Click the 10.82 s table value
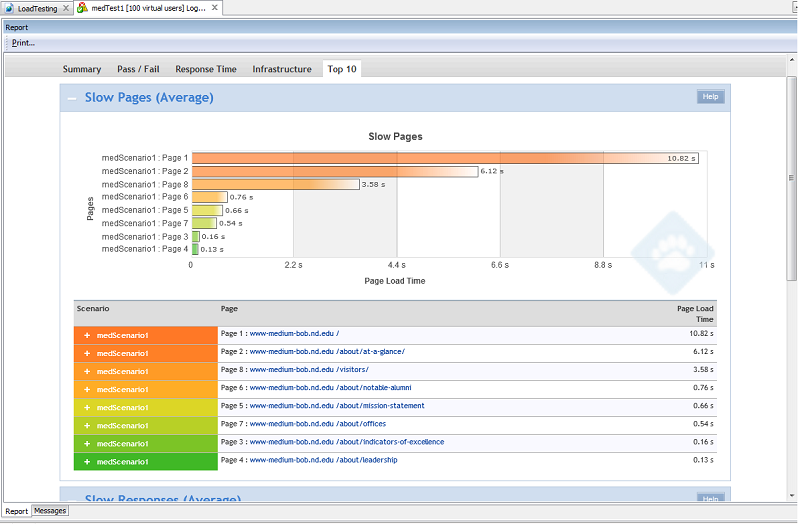 coord(701,333)
